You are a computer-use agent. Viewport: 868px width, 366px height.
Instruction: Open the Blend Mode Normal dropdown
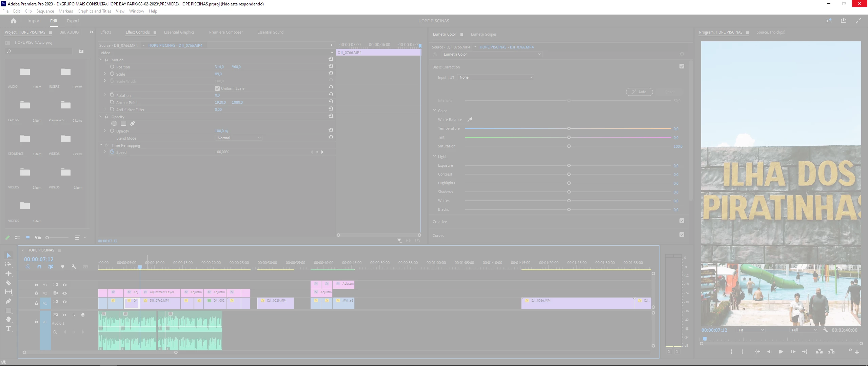tap(239, 138)
